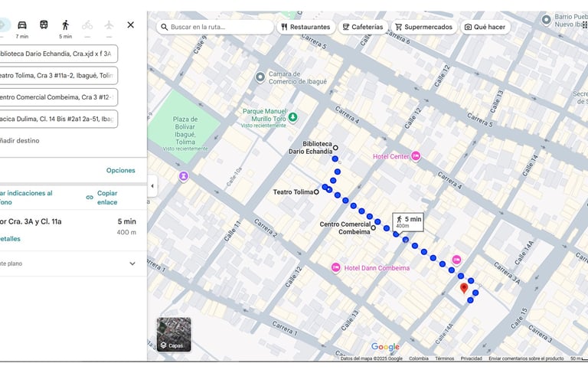Click the Colombia footer link
The image size is (588, 373).
tap(419, 358)
